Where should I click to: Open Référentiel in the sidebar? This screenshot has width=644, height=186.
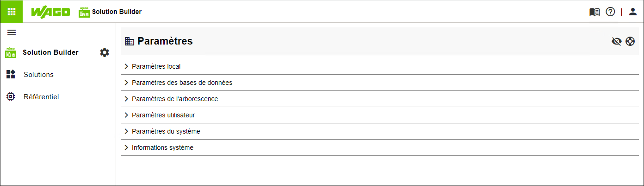41,97
